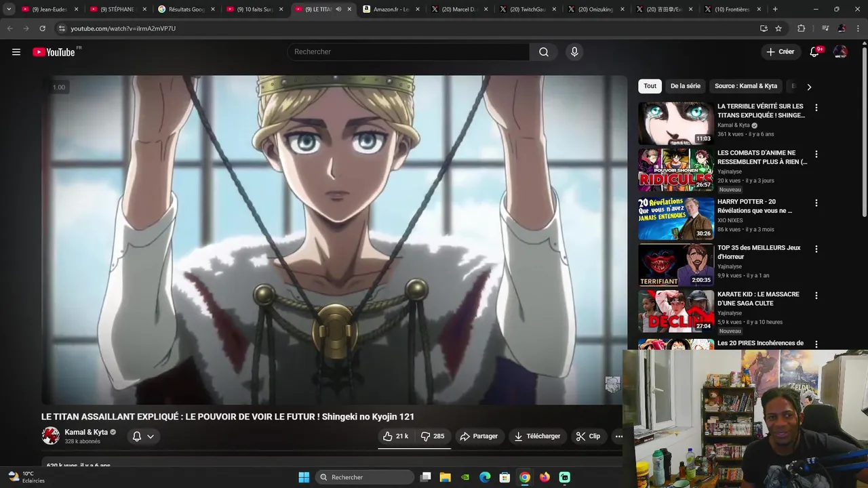
Task: Select the Source : Kamal & Kyta chip
Action: click(746, 86)
